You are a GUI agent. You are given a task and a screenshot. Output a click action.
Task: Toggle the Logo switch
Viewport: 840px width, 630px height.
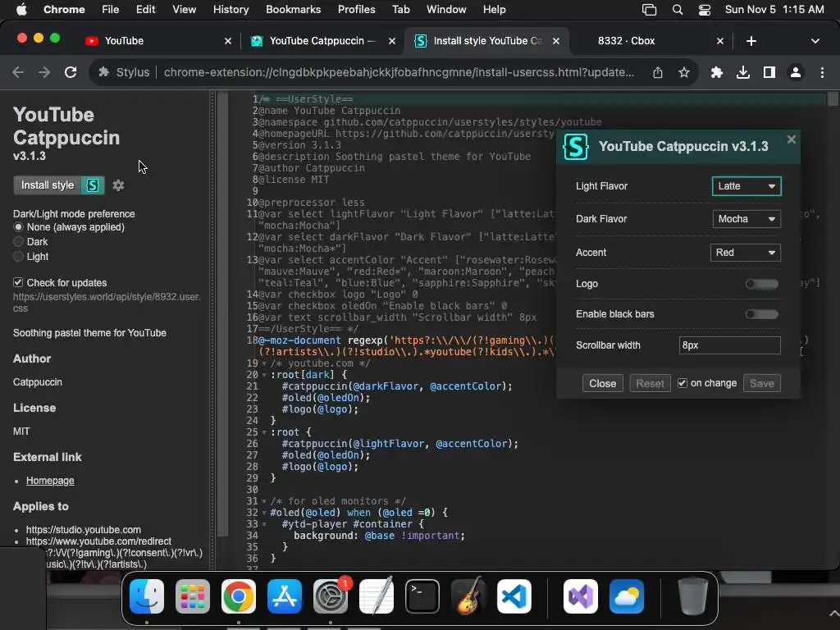[x=762, y=284]
